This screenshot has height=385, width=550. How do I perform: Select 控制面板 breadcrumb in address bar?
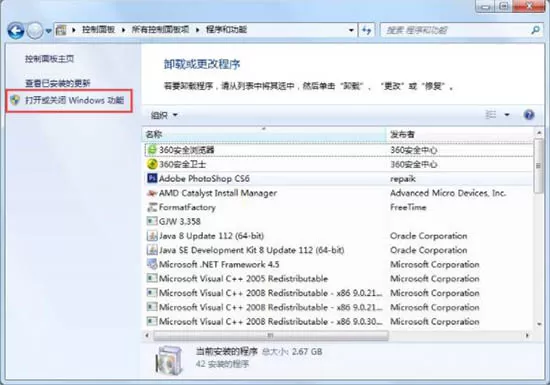pyautogui.click(x=99, y=29)
